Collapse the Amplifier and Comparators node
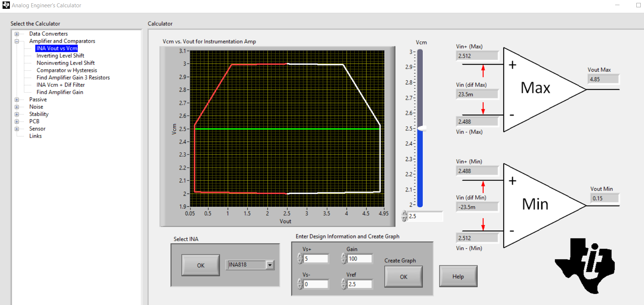 pyautogui.click(x=17, y=41)
